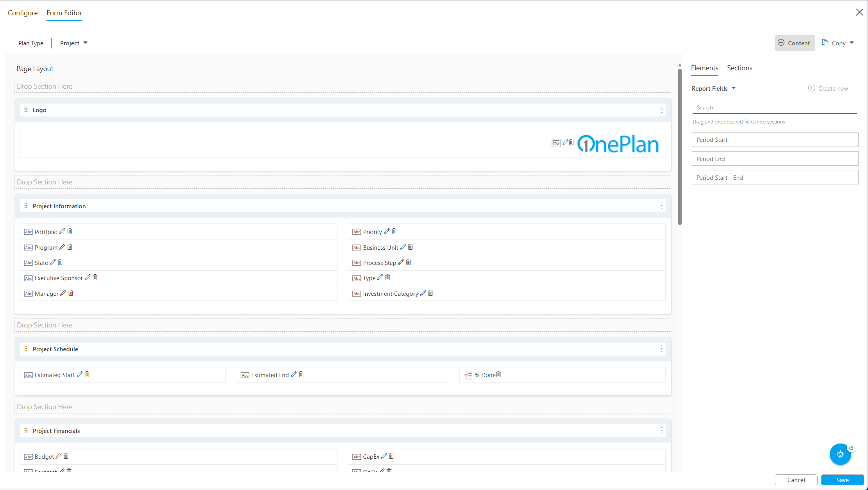Edit the Investment Category field
868x490 pixels.
coord(423,293)
